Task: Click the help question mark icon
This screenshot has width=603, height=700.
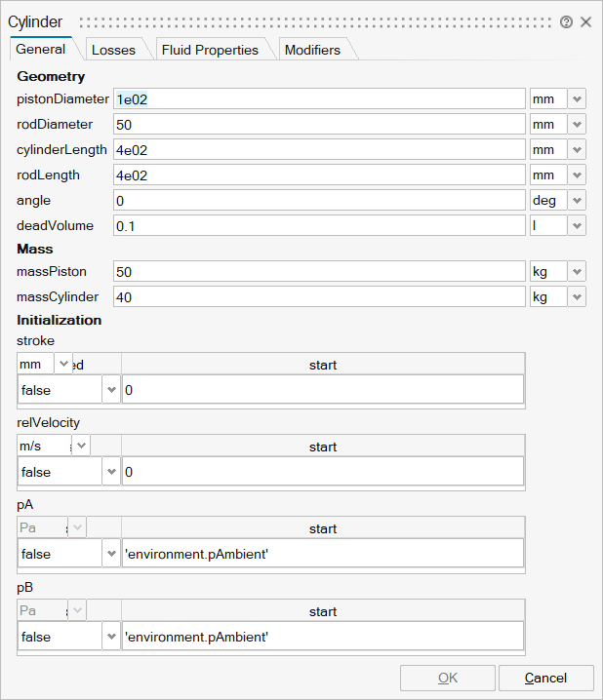Action: pyautogui.click(x=566, y=21)
